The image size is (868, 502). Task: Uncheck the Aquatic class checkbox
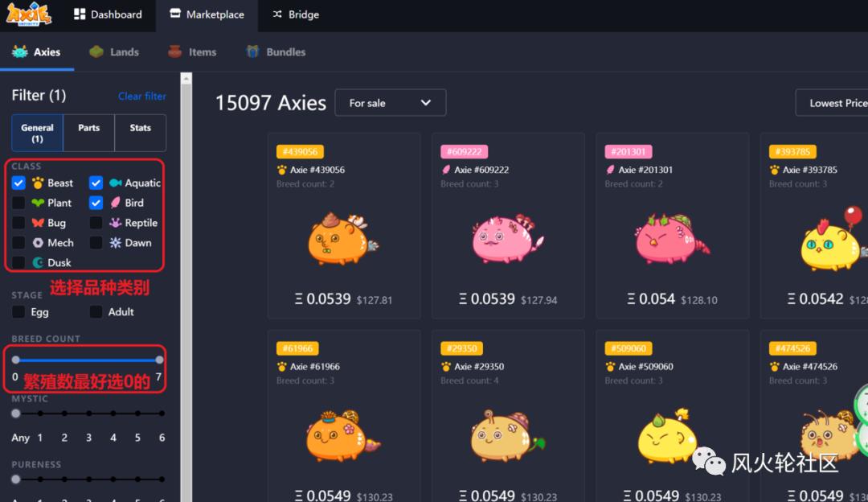[x=96, y=183]
